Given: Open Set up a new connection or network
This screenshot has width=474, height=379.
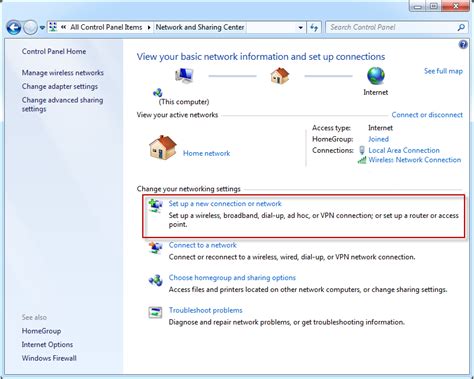Looking at the screenshot, I should (225, 204).
